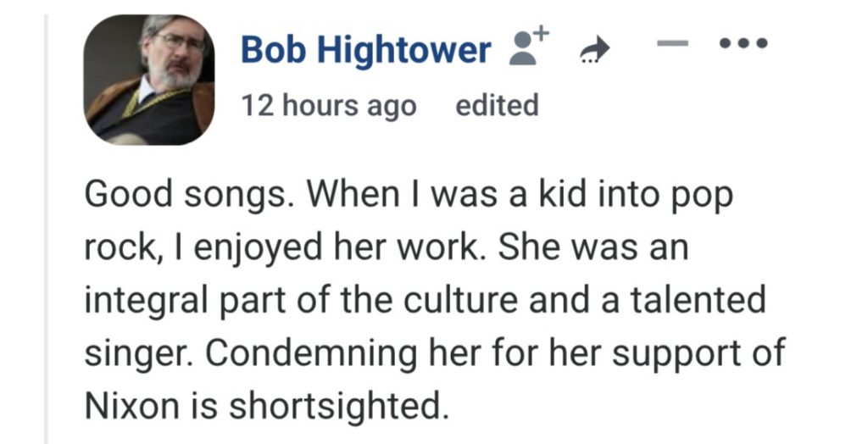The height and width of the screenshot is (444, 868).
Task: Open Bob Hightower's profile picture
Action: 149,80
